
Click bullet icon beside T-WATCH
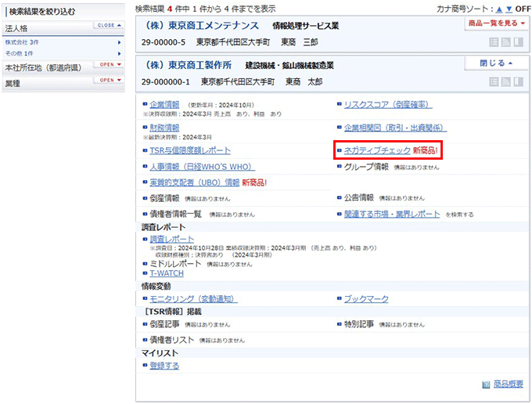click(146, 273)
